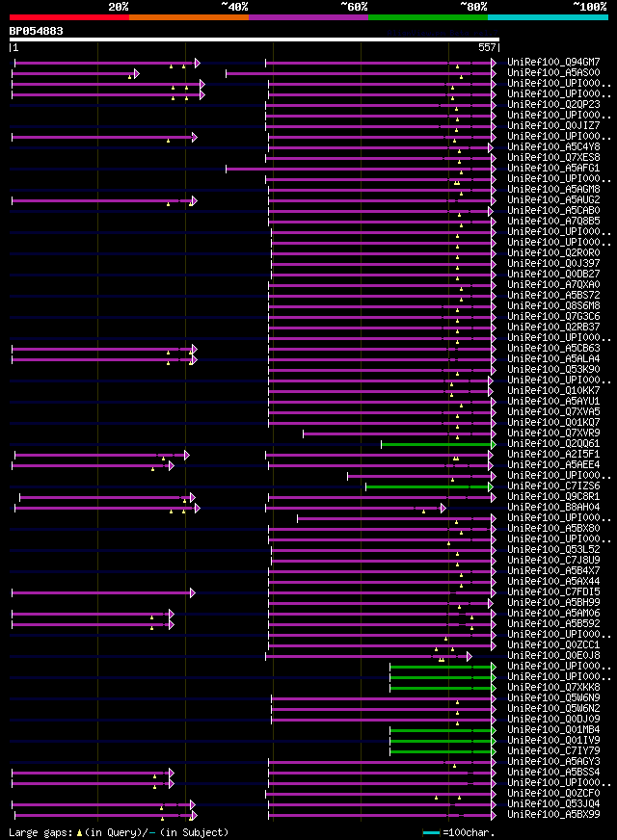Select the UniRef100_Q8S6M8 label

553,306
